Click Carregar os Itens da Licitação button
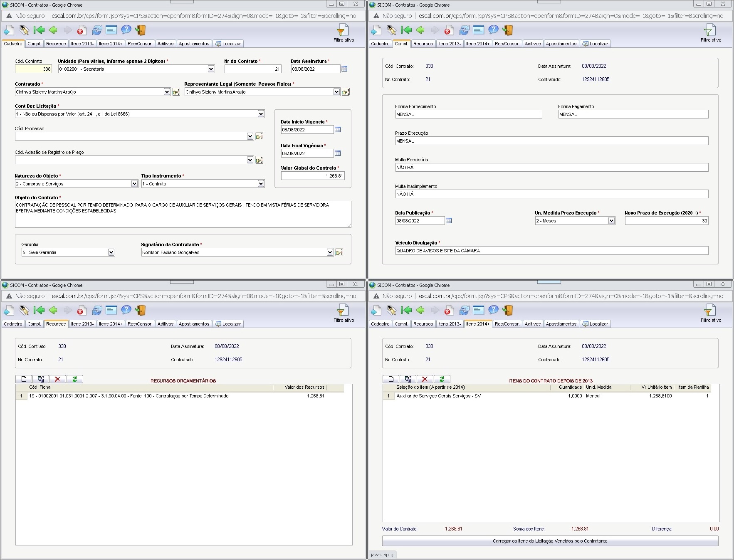This screenshot has width=734, height=560. pyautogui.click(x=550, y=541)
